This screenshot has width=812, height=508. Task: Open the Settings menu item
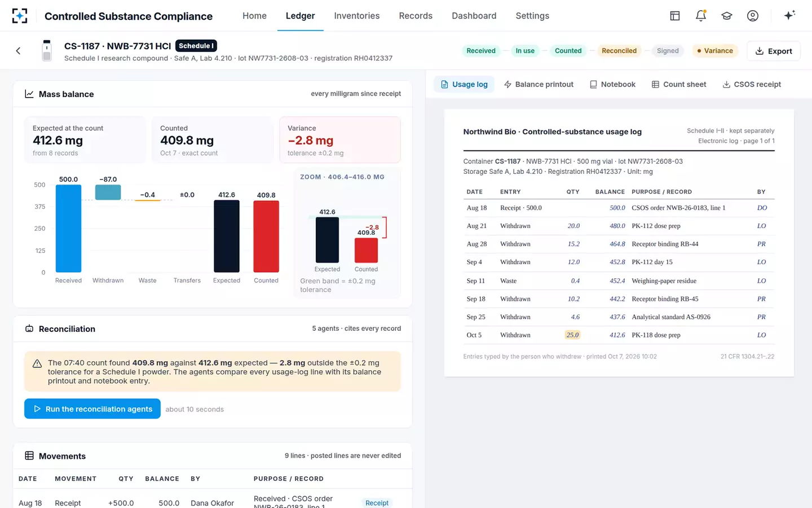pos(532,16)
